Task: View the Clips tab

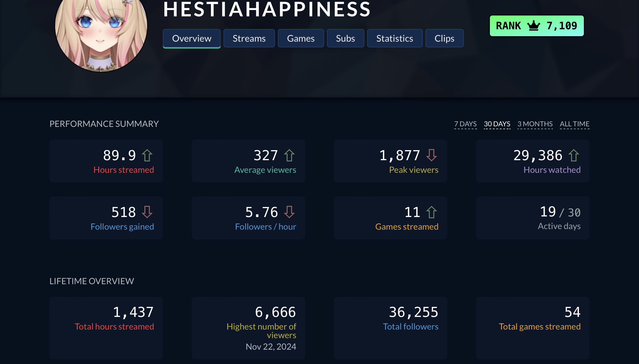Action: tap(444, 38)
